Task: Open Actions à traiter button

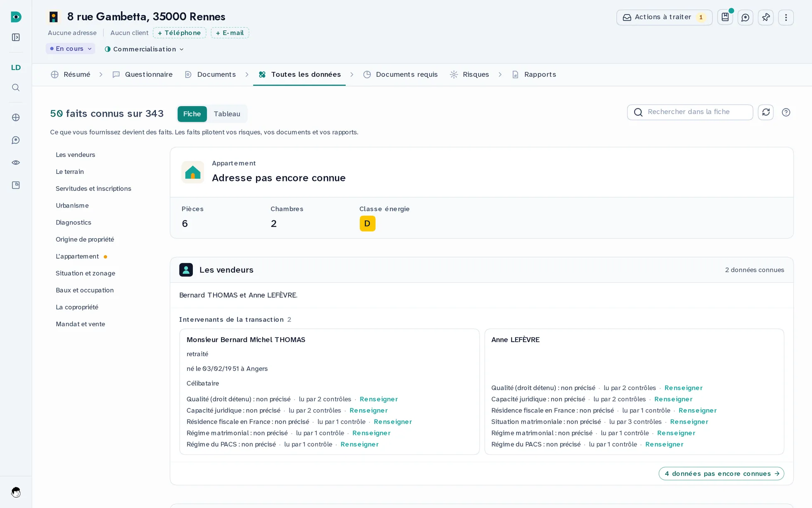Action: pos(664,17)
